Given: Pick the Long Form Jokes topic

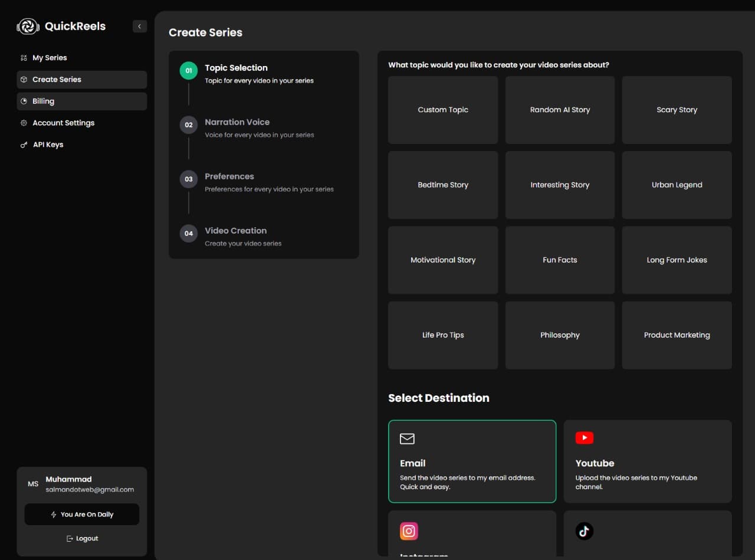Looking at the screenshot, I should point(677,260).
